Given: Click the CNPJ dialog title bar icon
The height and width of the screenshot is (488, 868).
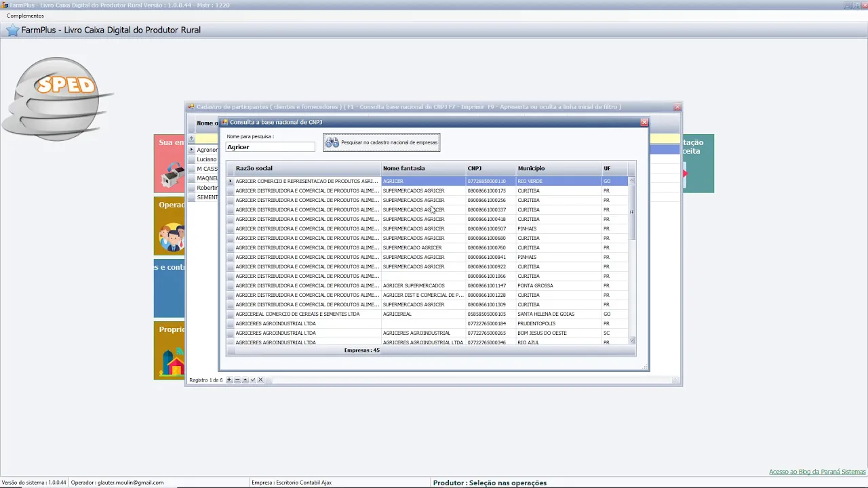Looking at the screenshot, I should [224, 122].
